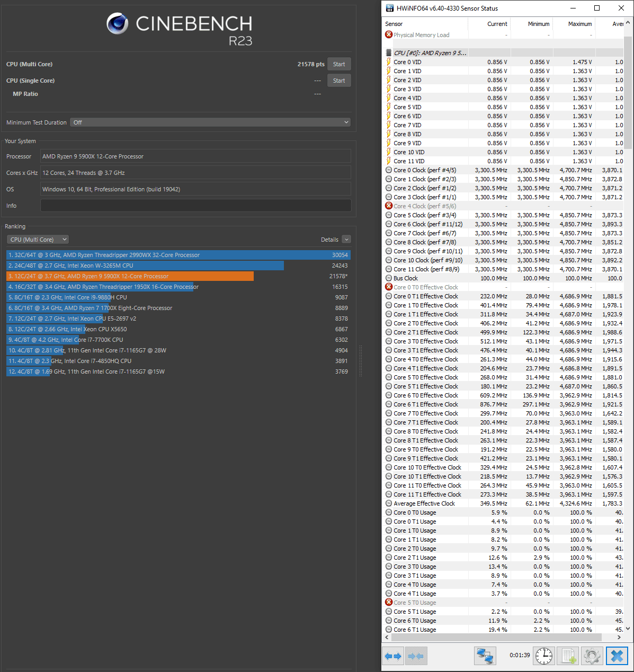Start the CPU (Multi Core) test
Screen dimensions: 634x672
point(339,64)
